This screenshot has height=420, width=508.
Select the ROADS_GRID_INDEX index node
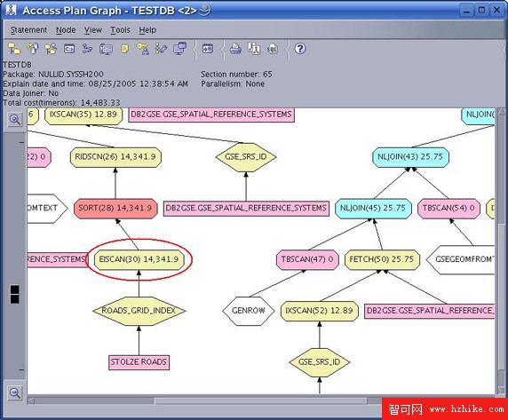point(139,311)
